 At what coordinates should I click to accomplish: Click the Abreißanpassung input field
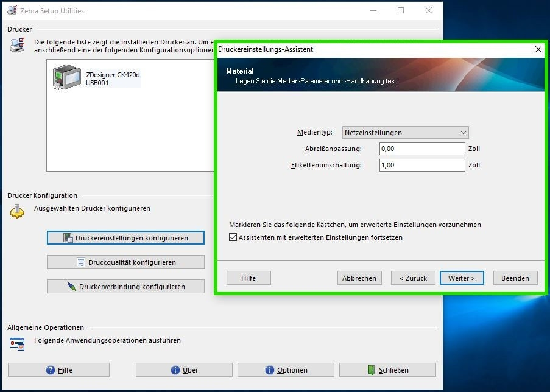pos(422,149)
